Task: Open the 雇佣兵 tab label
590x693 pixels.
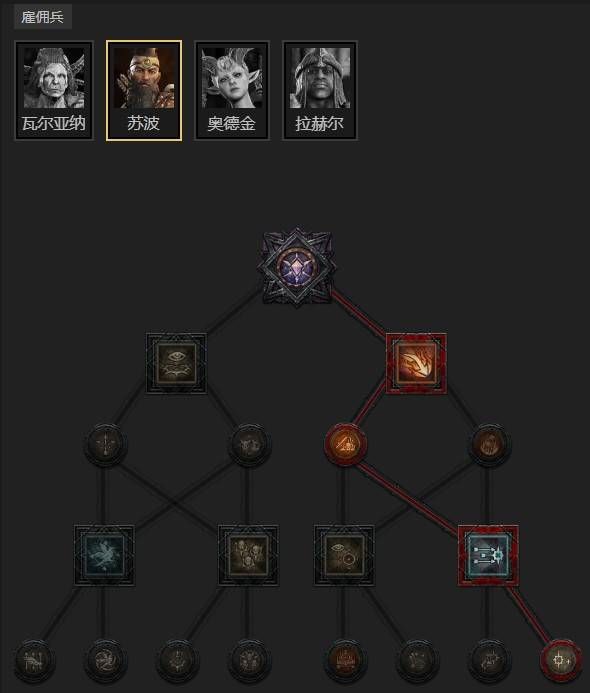Action: coord(42,18)
